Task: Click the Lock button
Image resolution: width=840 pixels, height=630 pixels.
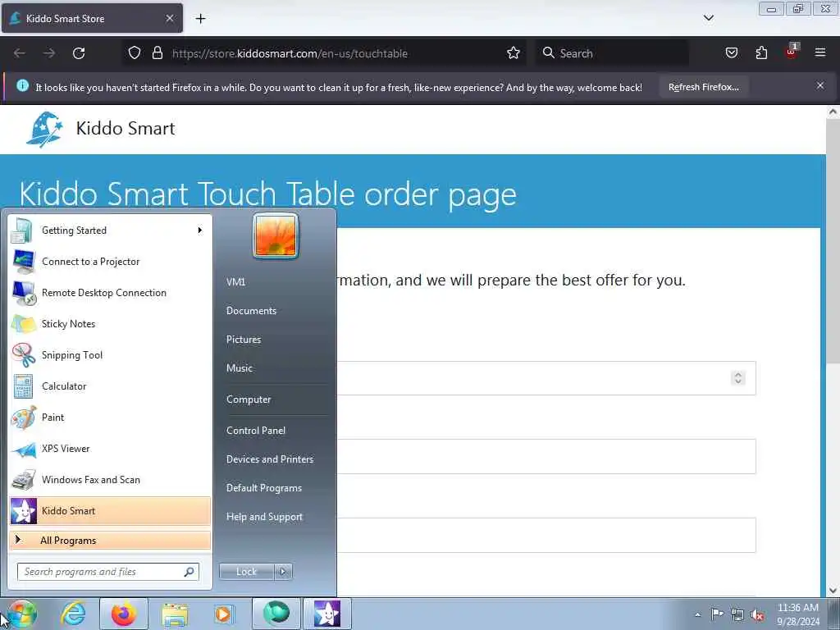Action: (x=246, y=572)
